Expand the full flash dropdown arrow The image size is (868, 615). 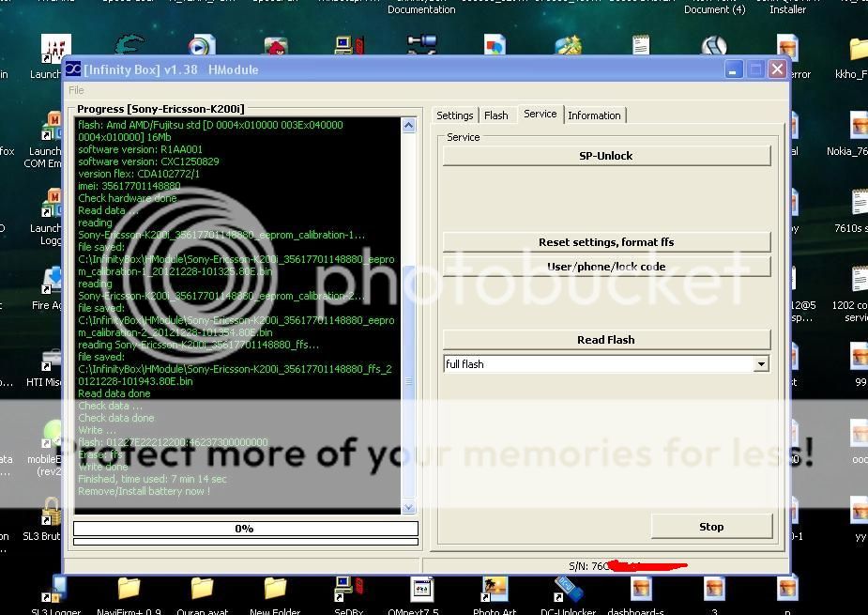(761, 364)
